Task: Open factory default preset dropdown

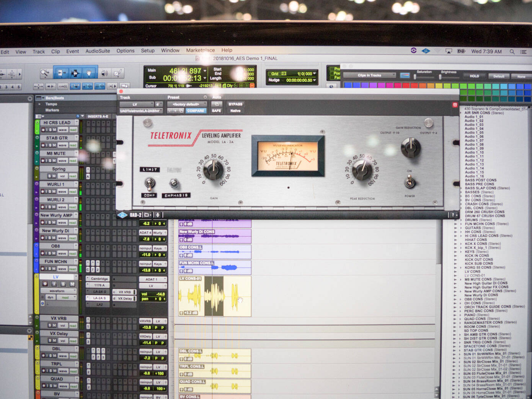Action: (x=187, y=104)
